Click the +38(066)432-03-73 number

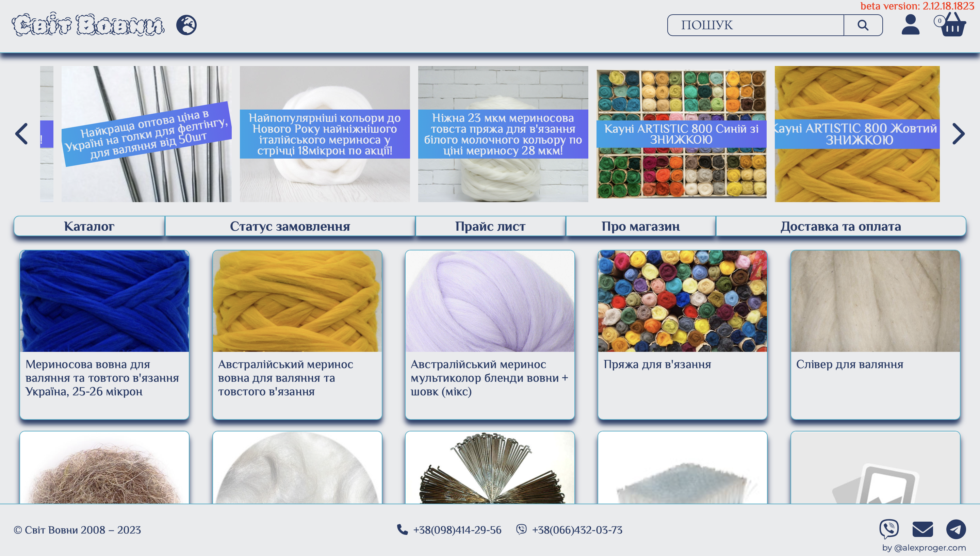pos(577,530)
